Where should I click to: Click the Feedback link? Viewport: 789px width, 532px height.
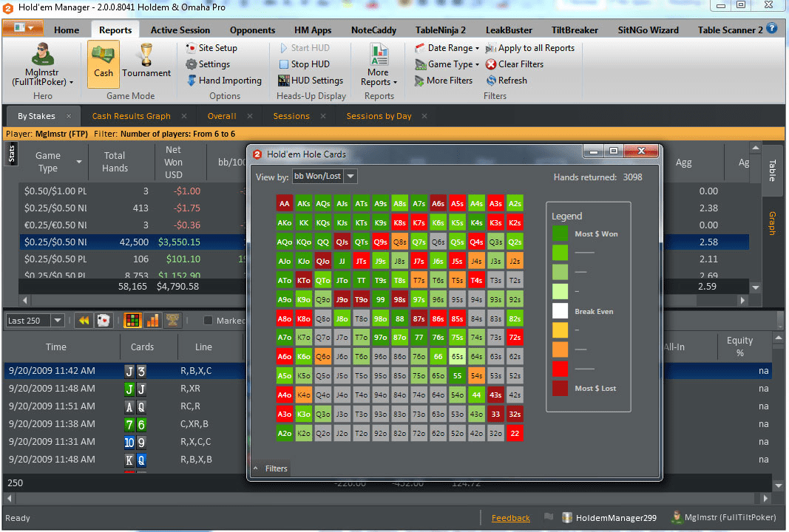(x=511, y=518)
